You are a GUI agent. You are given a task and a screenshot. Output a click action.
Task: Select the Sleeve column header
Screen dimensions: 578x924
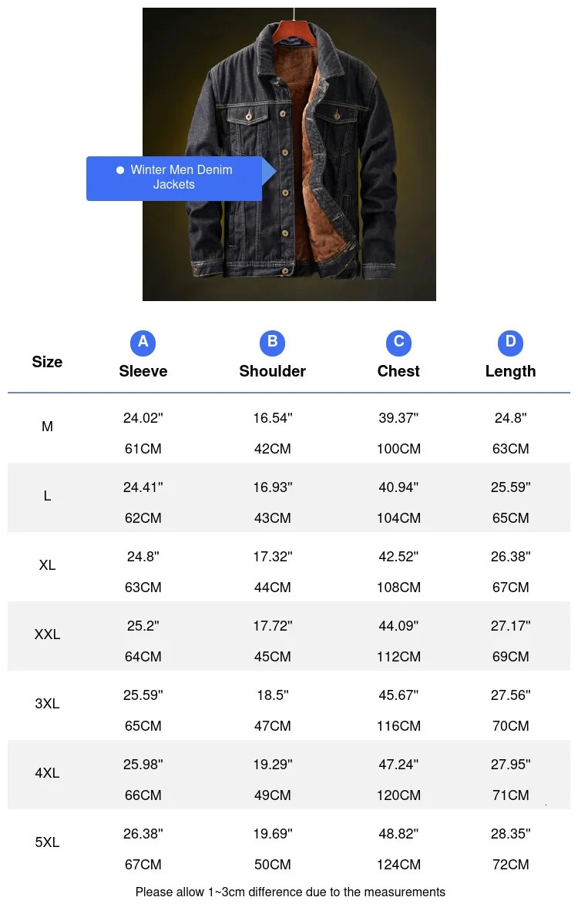[x=143, y=371]
